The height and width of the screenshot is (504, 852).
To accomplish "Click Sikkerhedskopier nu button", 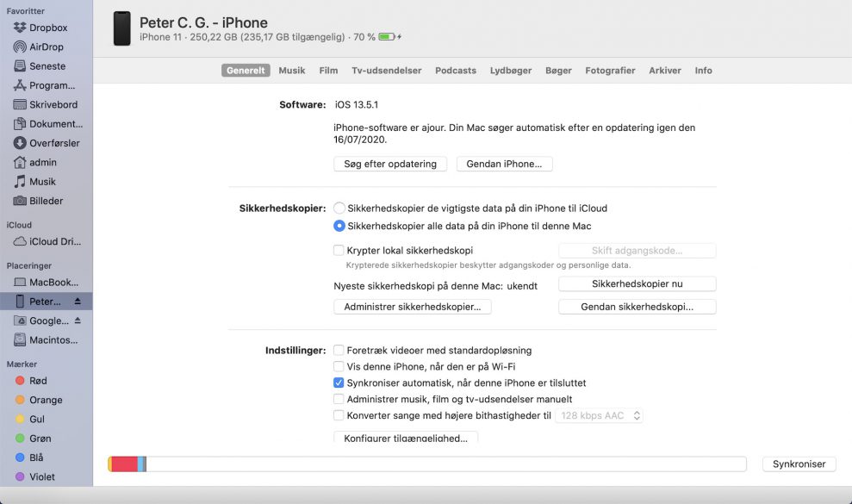I will click(x=637, y=283).
